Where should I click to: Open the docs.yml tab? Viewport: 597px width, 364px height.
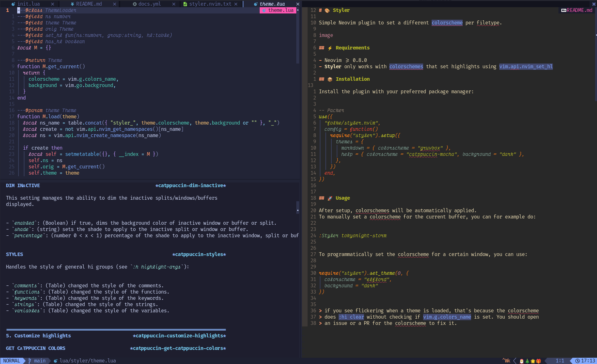click(x=149, y=4)
